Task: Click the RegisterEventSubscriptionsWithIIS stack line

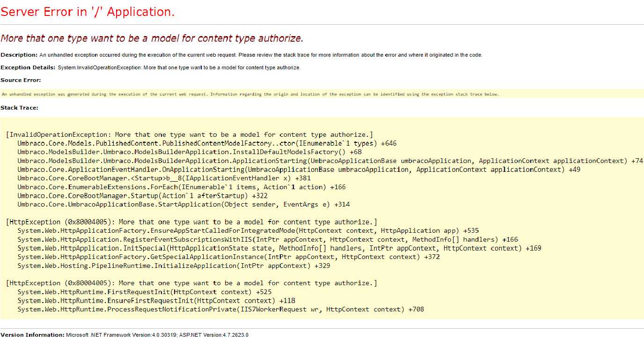Action: (268, 239)
